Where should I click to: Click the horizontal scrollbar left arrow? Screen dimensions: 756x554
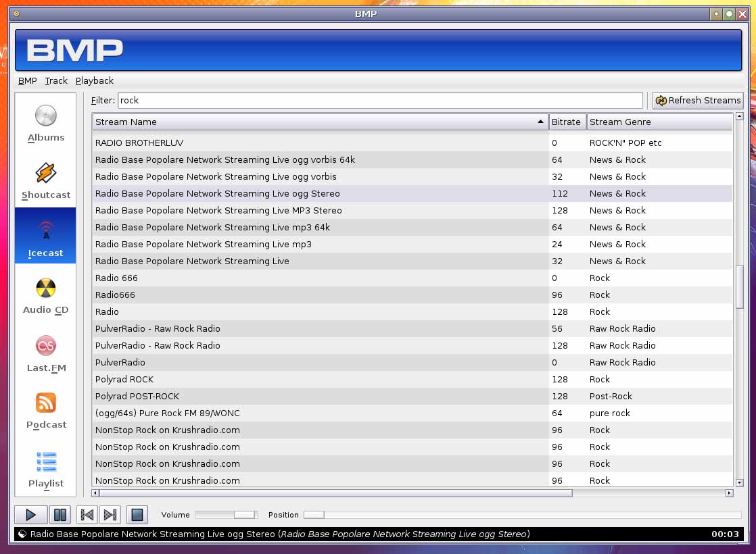(95, 493)
